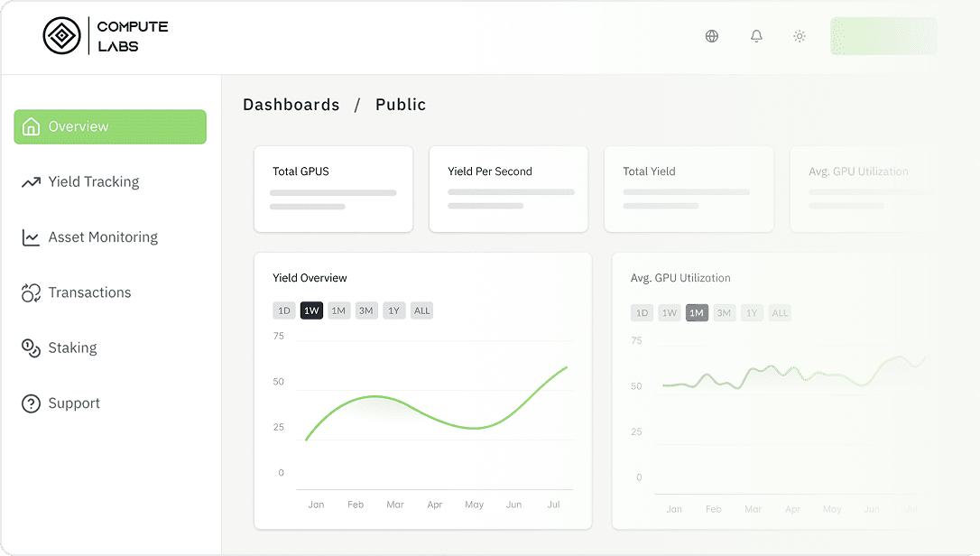Open Support page
980x556 pixels.
coord(74,403)
